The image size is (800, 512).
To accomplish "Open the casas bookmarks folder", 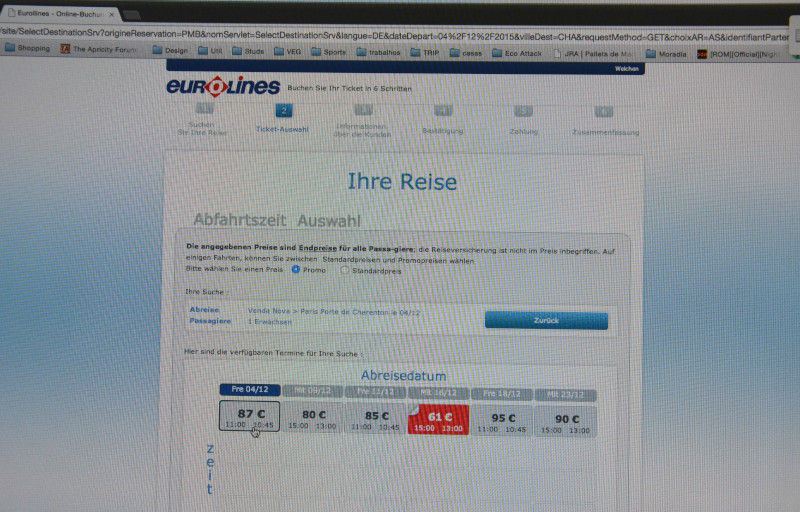I will [466, 53].
